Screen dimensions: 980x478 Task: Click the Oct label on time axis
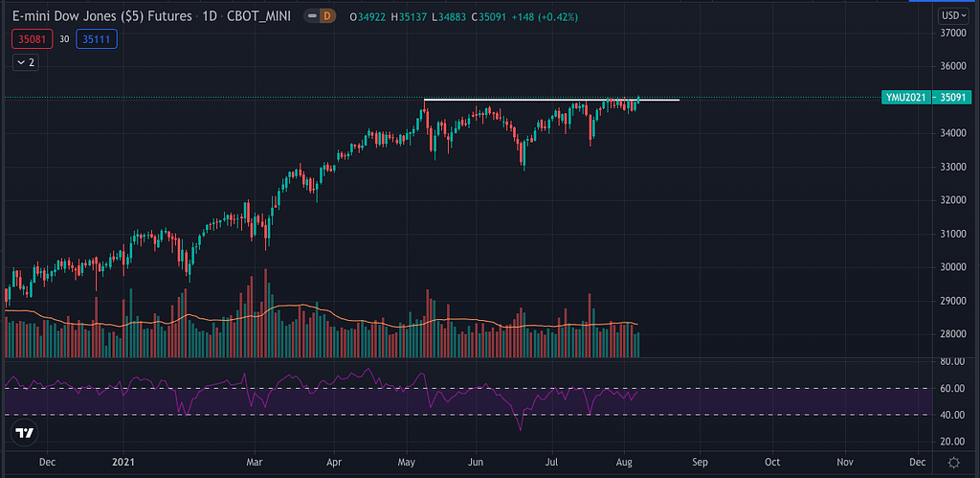pos(772,463)
